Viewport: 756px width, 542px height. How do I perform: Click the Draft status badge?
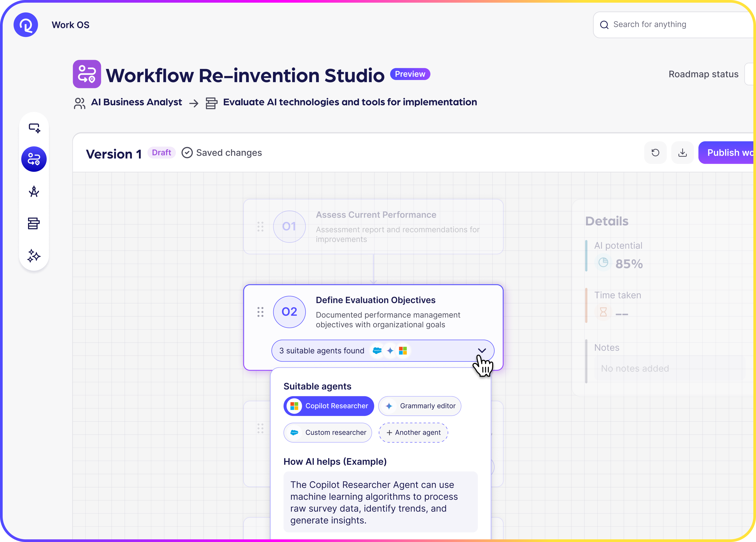(161, 153)
